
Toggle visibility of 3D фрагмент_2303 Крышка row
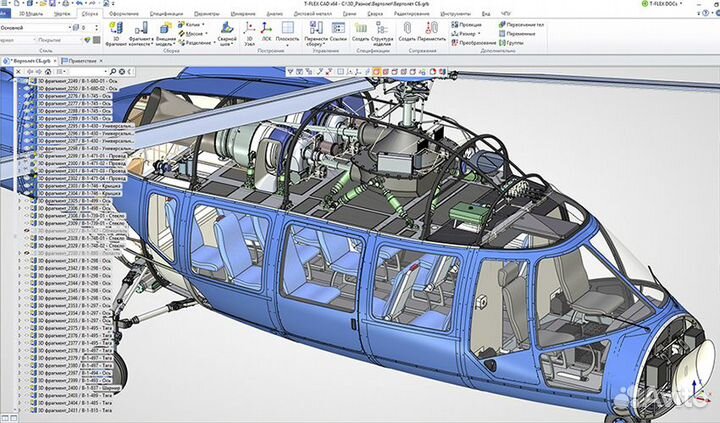coord(27,186)
